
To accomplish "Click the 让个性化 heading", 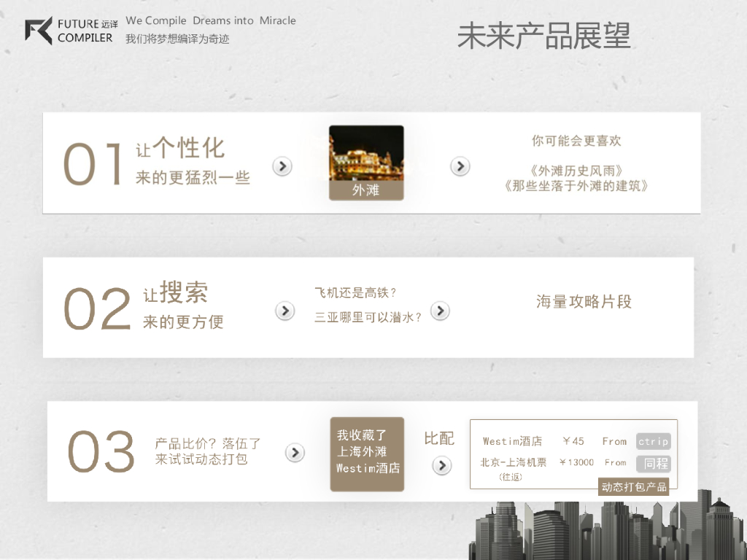I will (x=180, y=147).
